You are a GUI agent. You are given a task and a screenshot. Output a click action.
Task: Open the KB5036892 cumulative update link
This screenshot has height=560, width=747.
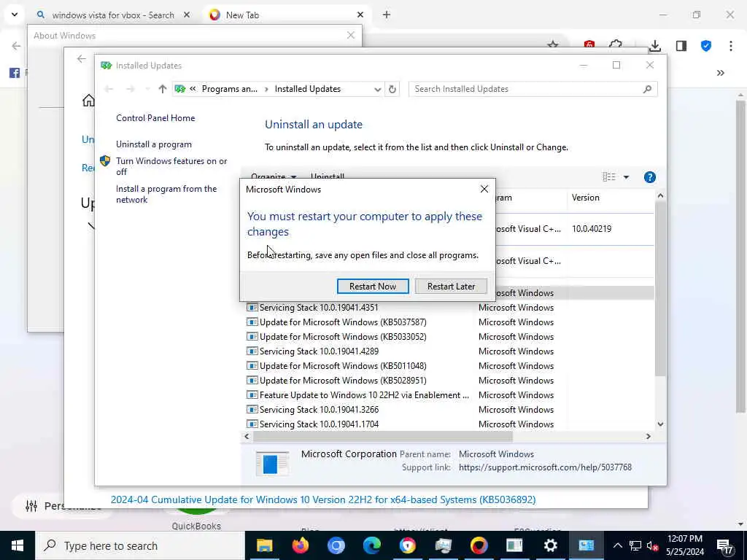click(323, 499)
